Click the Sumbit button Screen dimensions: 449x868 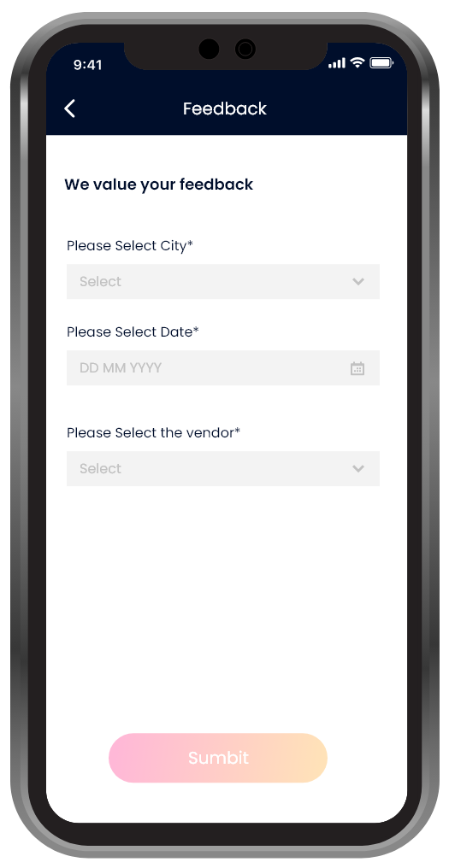[x=218, y=757]
